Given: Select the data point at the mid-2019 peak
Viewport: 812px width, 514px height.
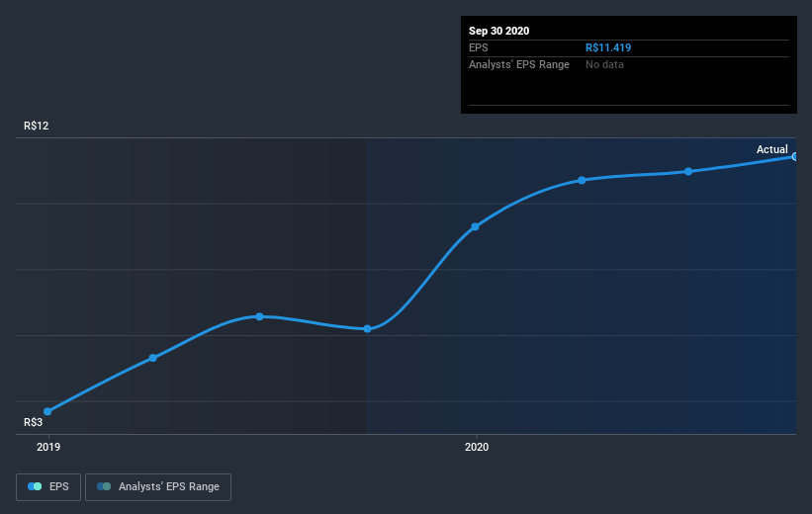Looking at the screenshot, I should (259, 316).
